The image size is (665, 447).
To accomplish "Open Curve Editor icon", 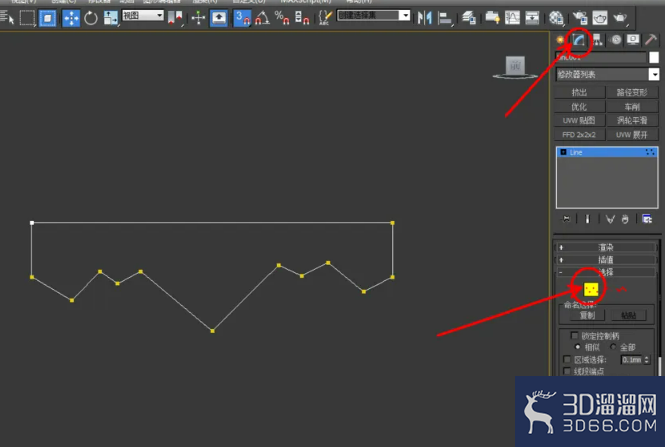I will (512, 18).
